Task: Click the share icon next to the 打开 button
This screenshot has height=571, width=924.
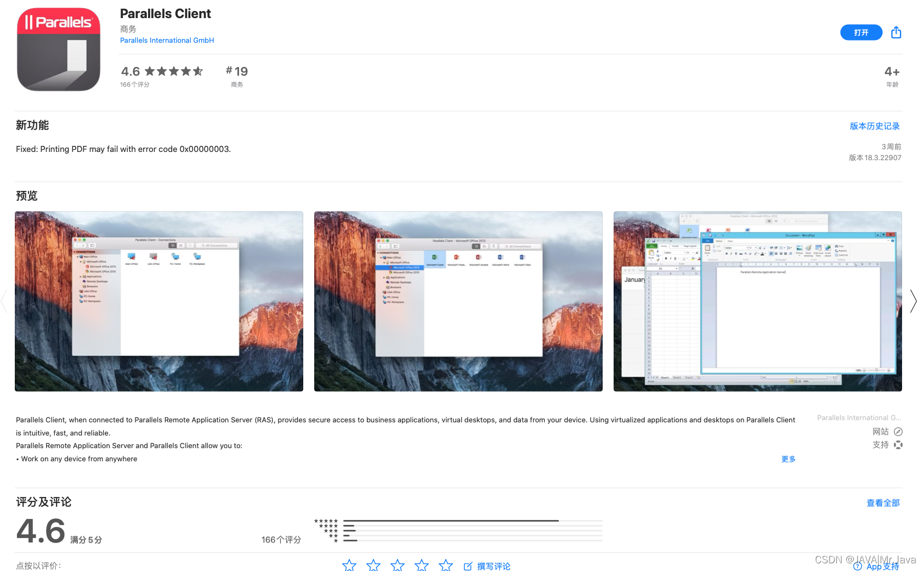Action: pos(896,32)
